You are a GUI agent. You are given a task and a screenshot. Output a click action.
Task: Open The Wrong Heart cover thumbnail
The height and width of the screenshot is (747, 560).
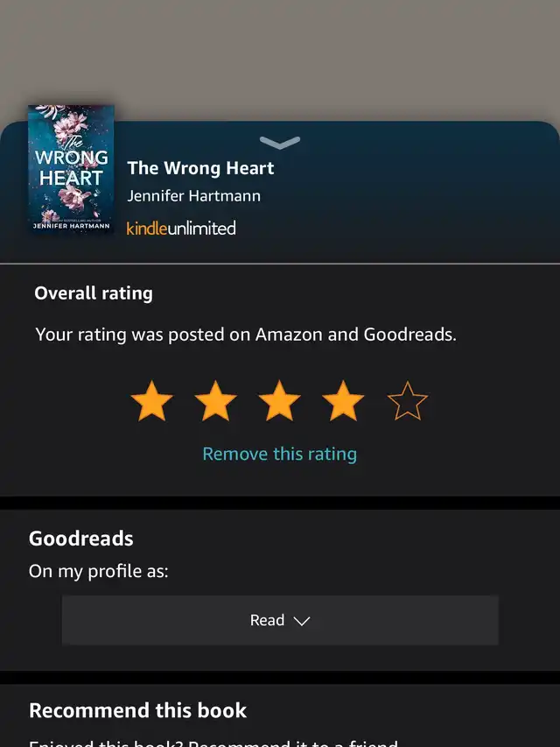click(71, 169)
